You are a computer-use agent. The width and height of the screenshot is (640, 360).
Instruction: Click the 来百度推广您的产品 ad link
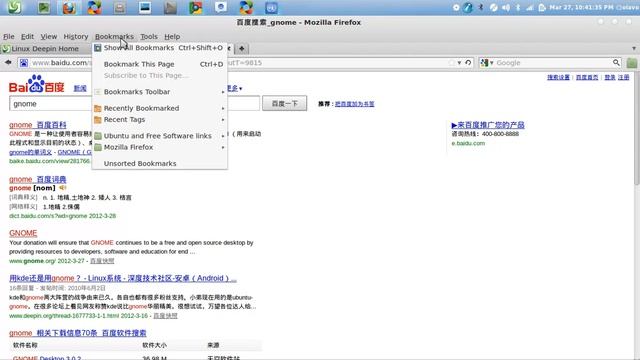pyautogui.click(x=488, y=125)
